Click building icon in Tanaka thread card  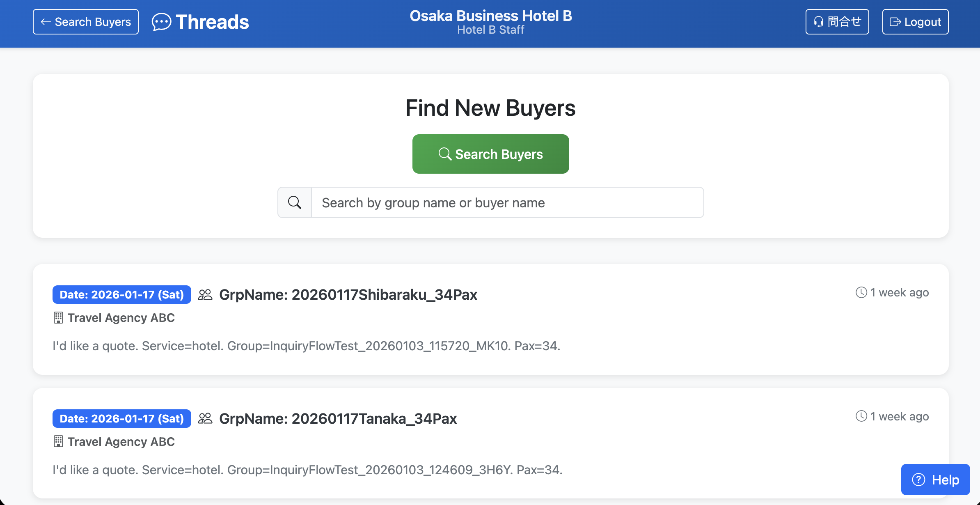coord(58,442)
